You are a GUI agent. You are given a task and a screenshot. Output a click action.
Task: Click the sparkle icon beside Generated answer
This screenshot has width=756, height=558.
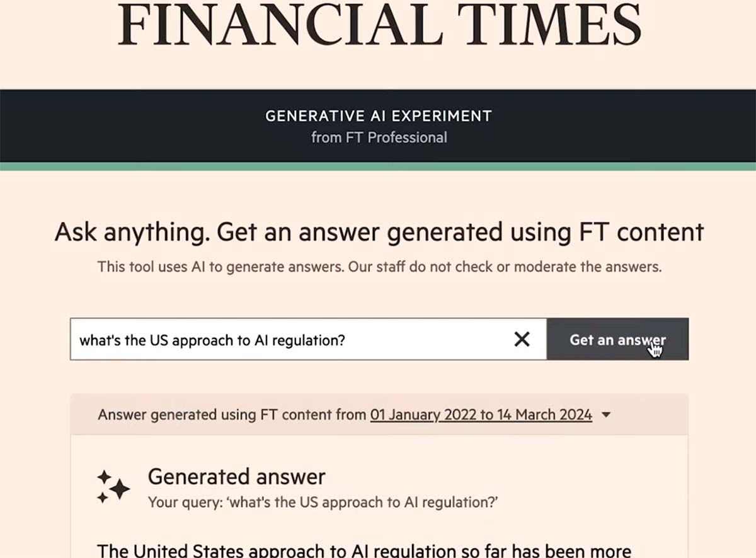pos(113,487)
